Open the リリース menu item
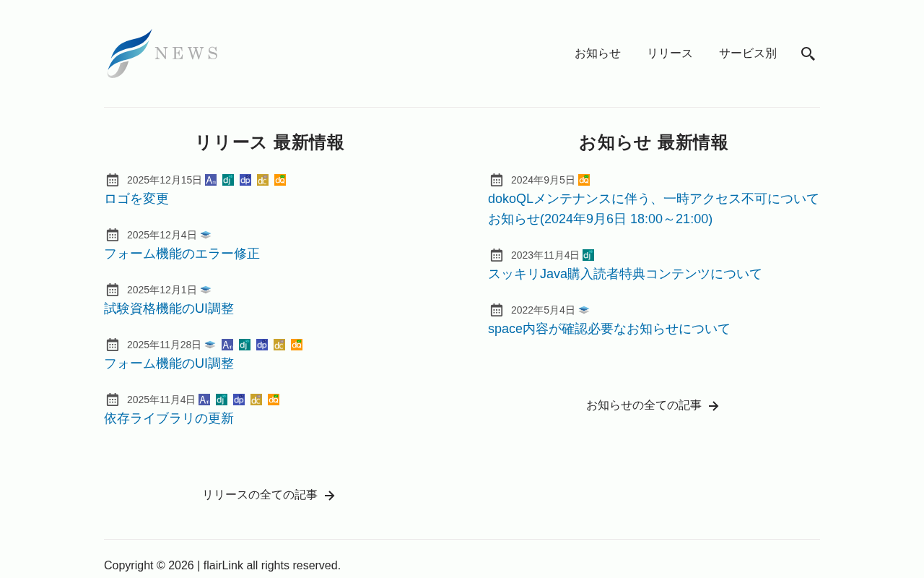Viewport: 924px width, 578px height. pyautogui.click(x=670, y=53)
